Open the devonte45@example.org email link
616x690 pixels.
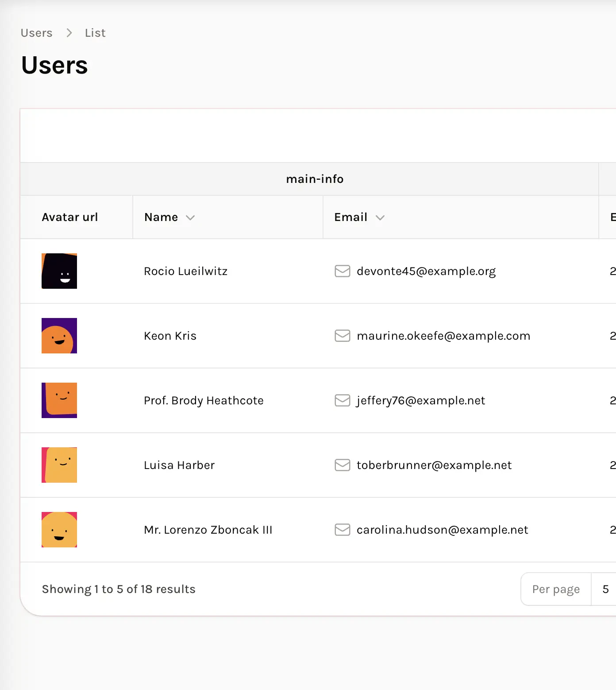426,271
